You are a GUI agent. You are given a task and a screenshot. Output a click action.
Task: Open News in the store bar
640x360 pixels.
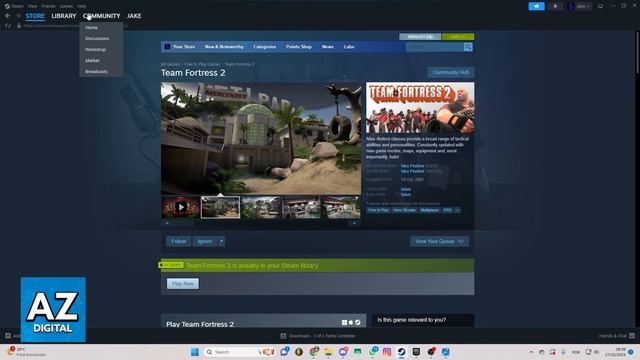pos(328,47)
